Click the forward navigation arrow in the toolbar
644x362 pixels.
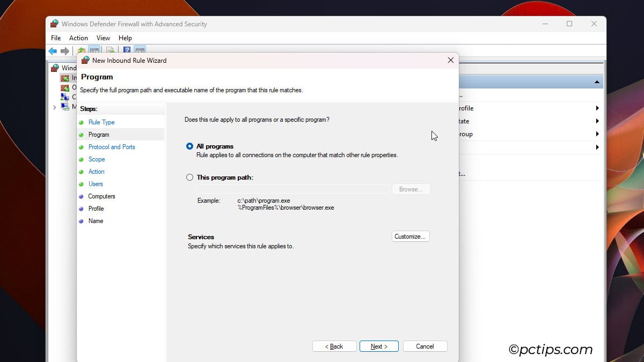click(x=64, y=50)
